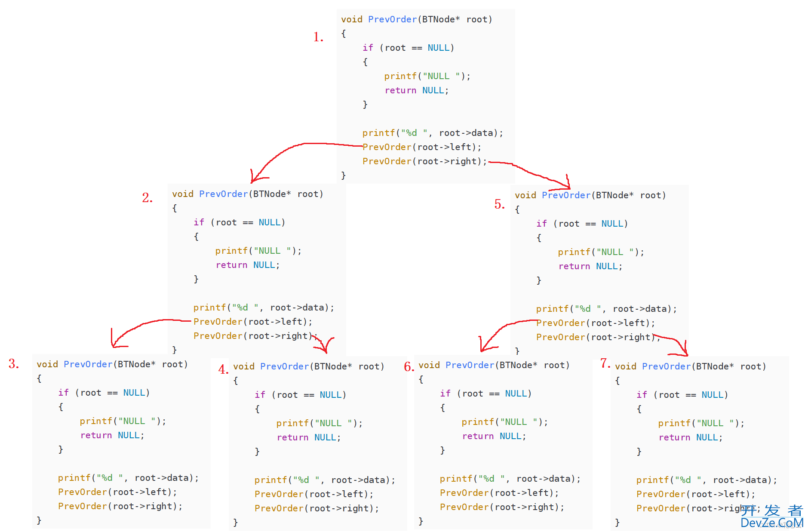Image resolution: width=808 pixels, height=532 pixels.
Task: Click 'PrevOrder(root->left);' in the top block
Action: [422, 147]
